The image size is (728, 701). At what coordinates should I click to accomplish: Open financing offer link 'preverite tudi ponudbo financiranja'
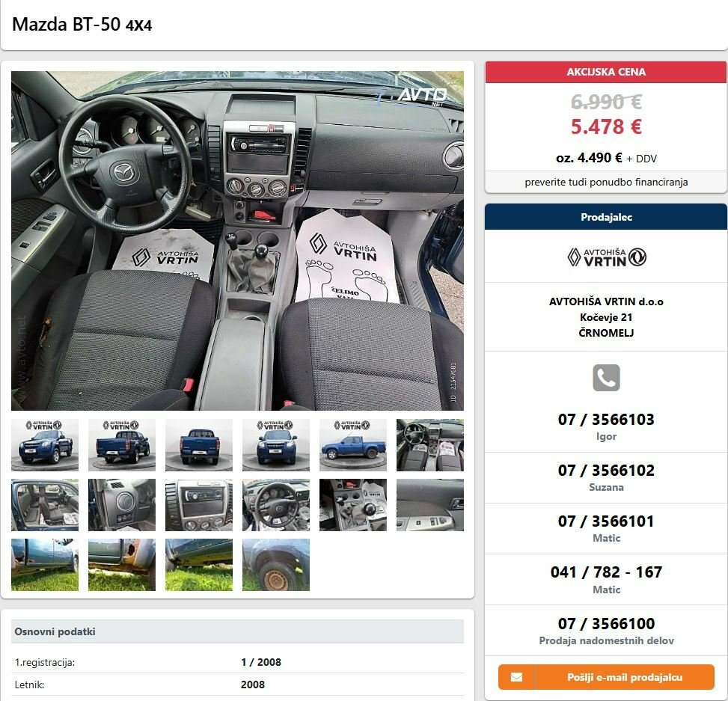pyautogui.click(x=606, y=182)
